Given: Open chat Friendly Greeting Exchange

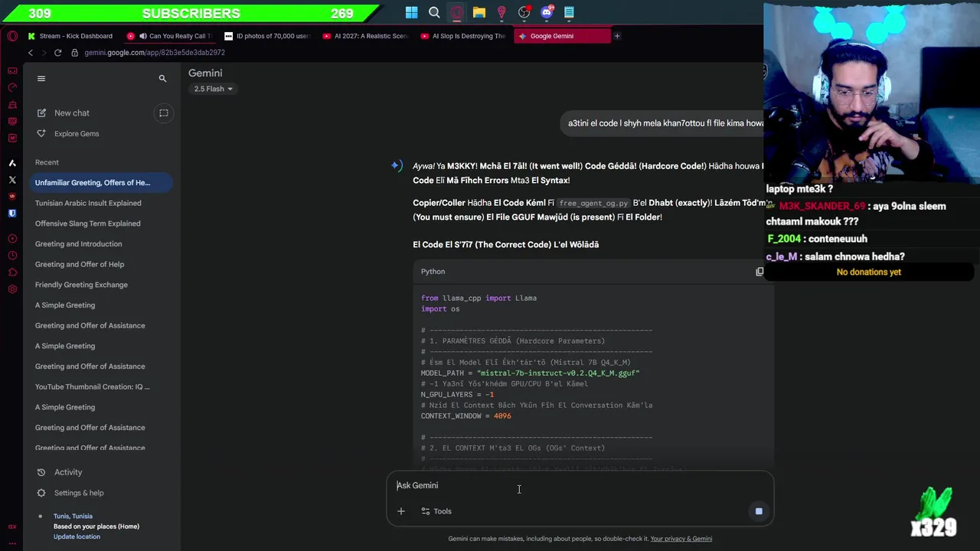Looking at the screenshot, I should point(81,285).
